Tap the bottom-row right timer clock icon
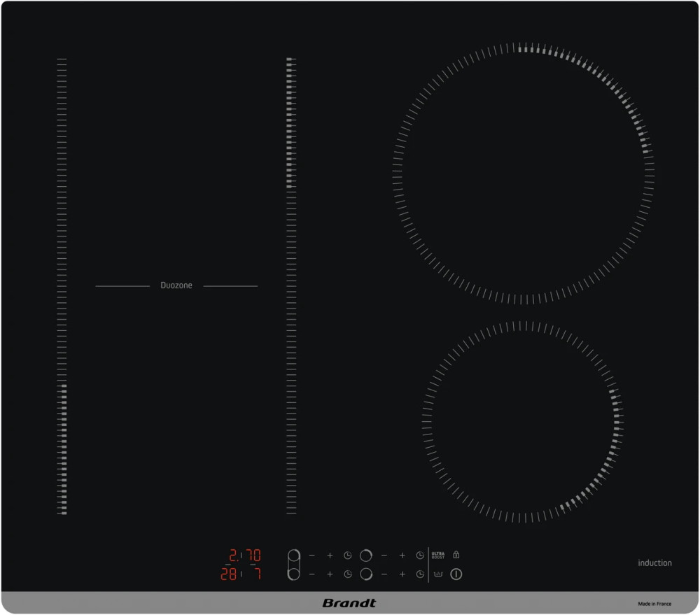 420,574
